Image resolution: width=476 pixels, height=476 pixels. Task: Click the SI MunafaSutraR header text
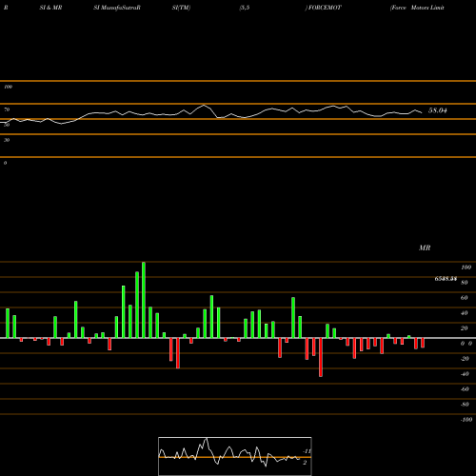pyautogui.click(x=117, y=8)
